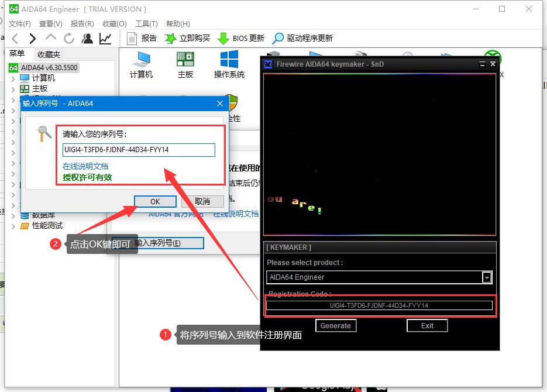Click BIOS 更新 toolbar button

pyautogui.click(x=241, y=38)
